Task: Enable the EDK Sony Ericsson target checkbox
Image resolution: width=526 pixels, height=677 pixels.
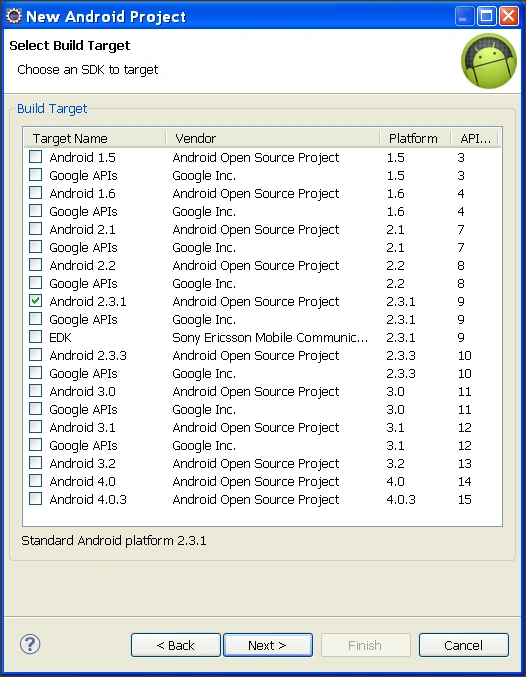Action: 35,337
